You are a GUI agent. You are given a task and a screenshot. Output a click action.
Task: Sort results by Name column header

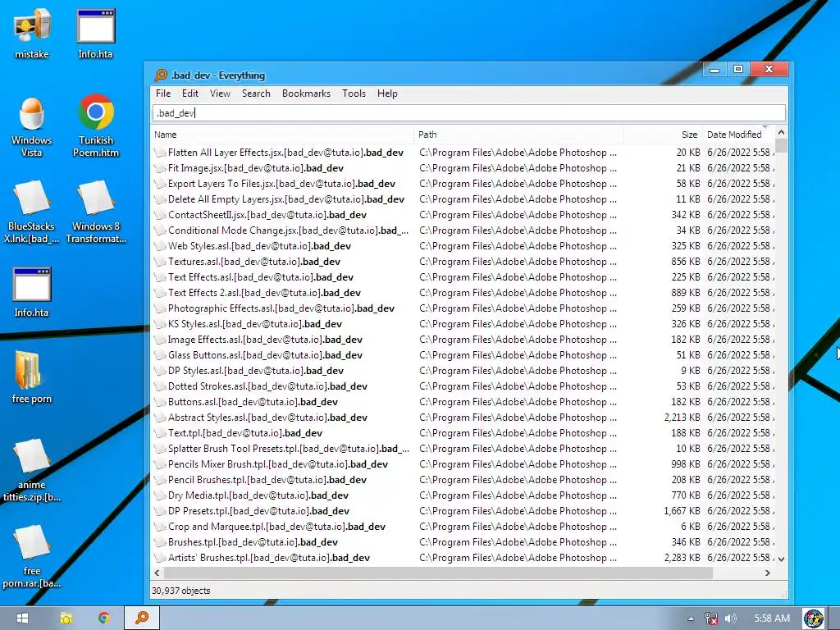[282, 135]
